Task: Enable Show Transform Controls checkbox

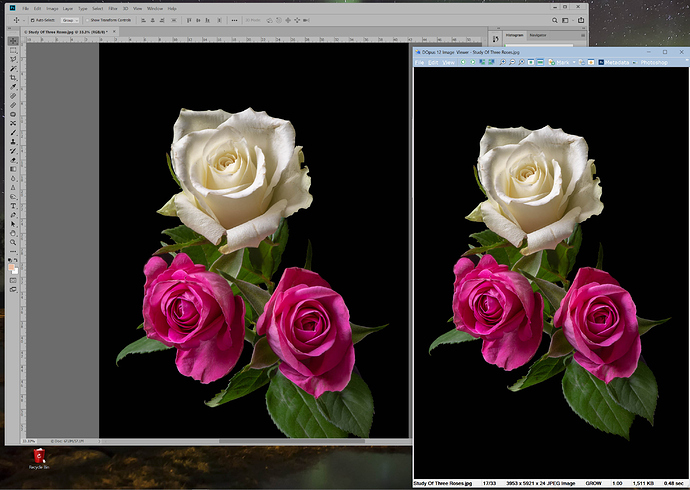Action: [88, 20]
